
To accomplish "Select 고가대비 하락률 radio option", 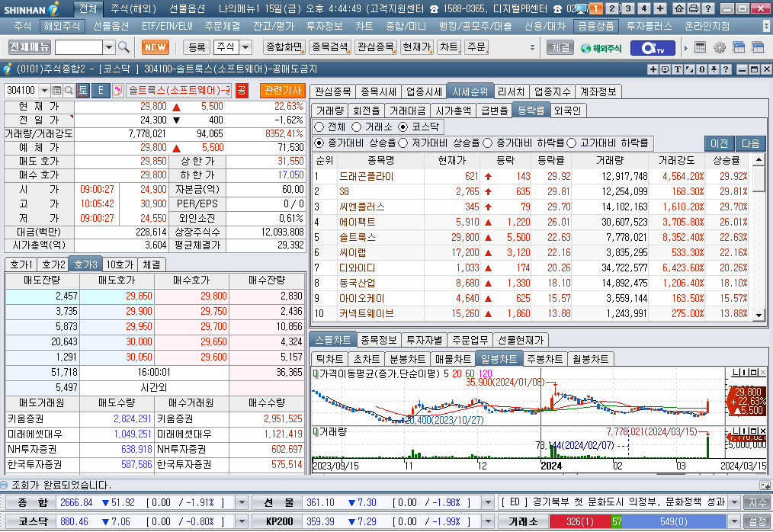I will tap(572, 143).
